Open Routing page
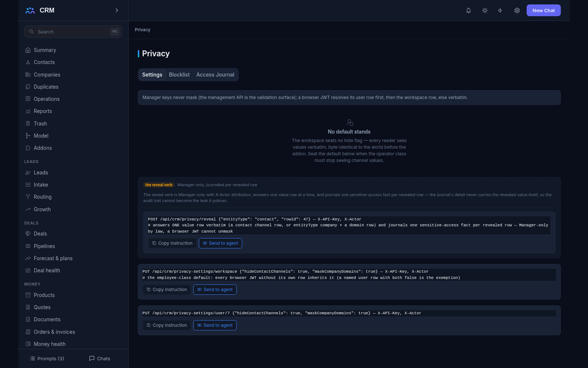 pyautogui.click(x=73, y=197)
